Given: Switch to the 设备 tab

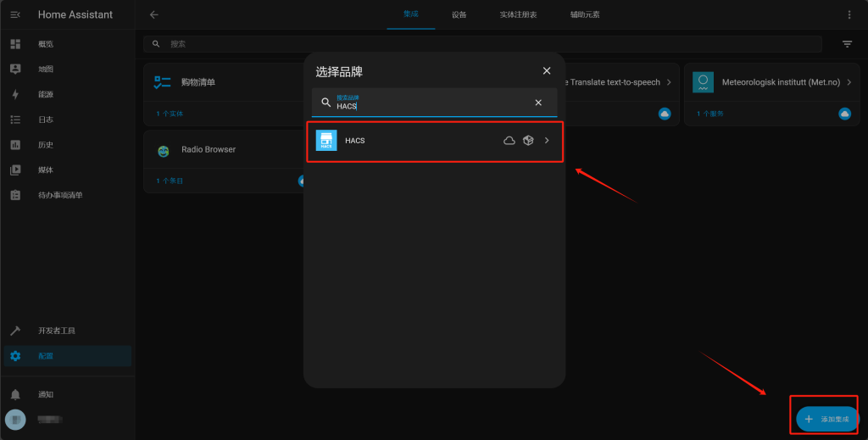Looking at the screenshot, I should click(x=459, y=15).
